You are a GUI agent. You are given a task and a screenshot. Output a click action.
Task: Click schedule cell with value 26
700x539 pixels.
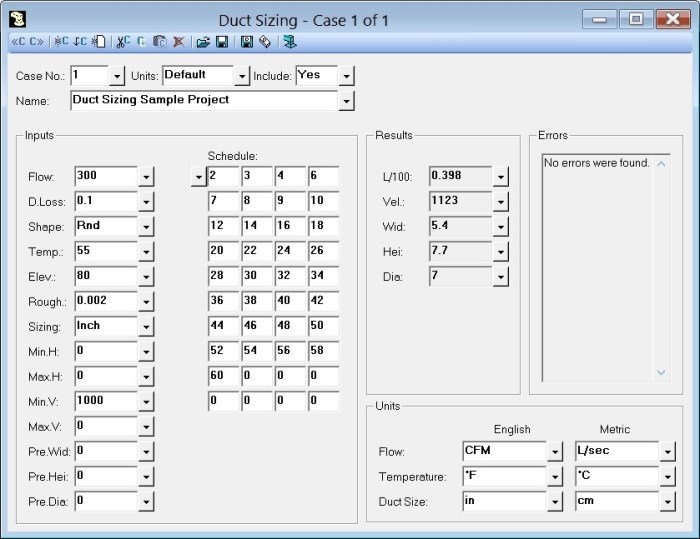point(324,251)
